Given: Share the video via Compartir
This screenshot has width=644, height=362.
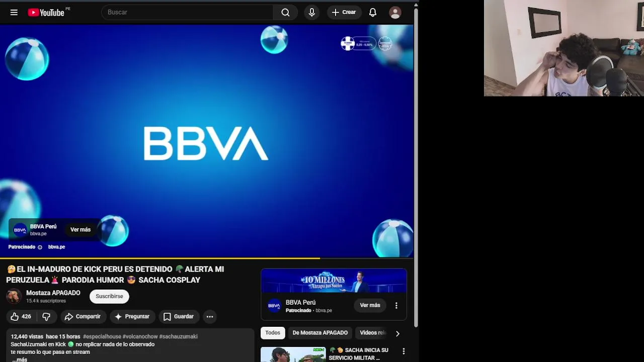Looking at the screenshot, I should [x=83, y=317].
